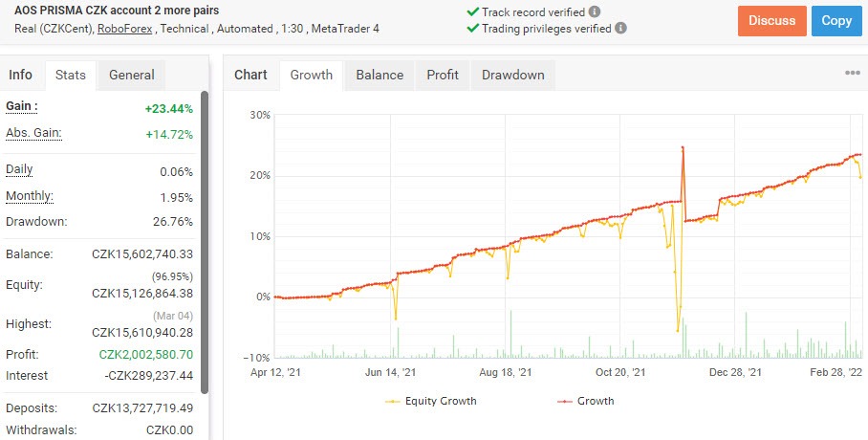Toggle the Equity Growth legend series

pyautogui.click(x=431, y=401)
